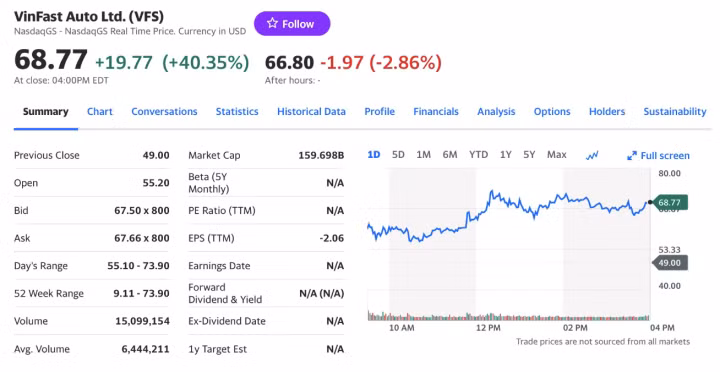Open the Chart tab

(x=100, y=112)
